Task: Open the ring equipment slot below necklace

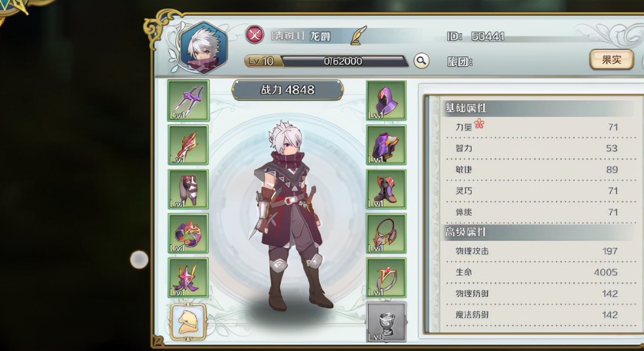Action: pyautogui.click(x=386, y=278)
